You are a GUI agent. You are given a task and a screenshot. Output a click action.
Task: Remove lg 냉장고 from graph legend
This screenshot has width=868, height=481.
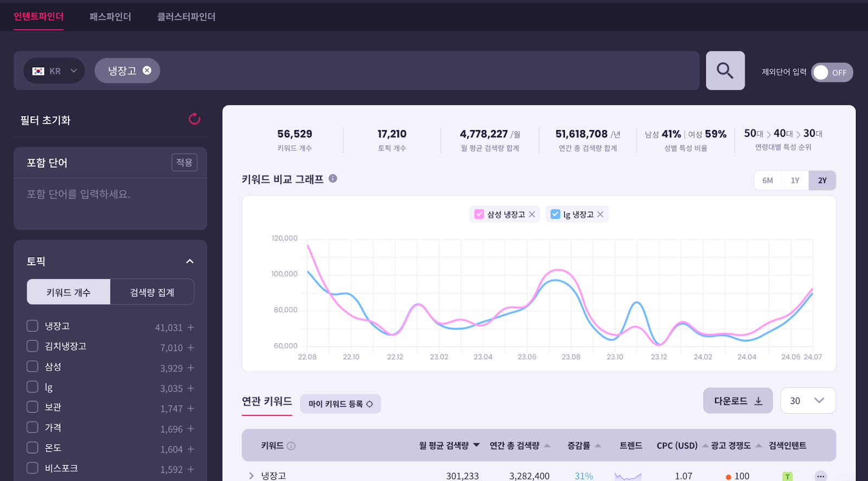coord(601,214)
